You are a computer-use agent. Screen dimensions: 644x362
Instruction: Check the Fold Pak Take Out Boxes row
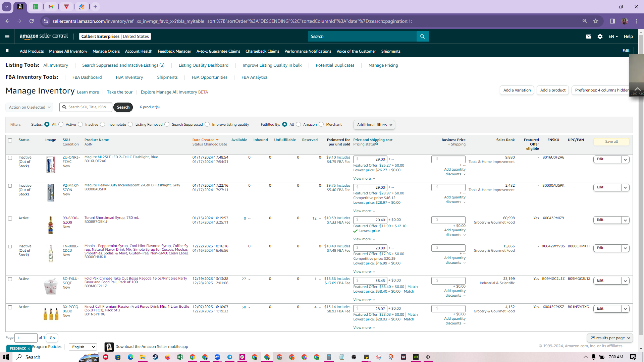(10, 279)
